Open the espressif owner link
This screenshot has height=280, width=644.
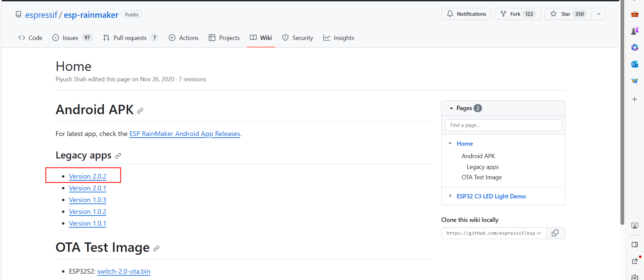[41, 15]
